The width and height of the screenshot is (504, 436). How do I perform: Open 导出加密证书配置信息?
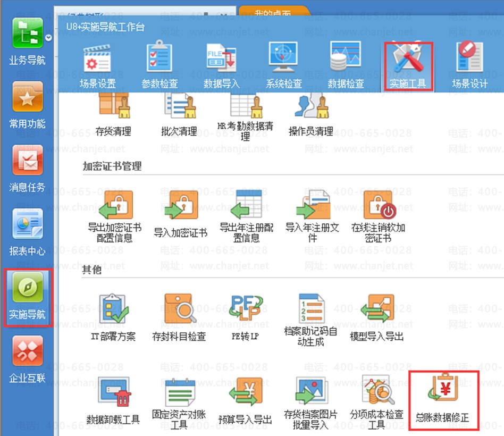(115, 217)
